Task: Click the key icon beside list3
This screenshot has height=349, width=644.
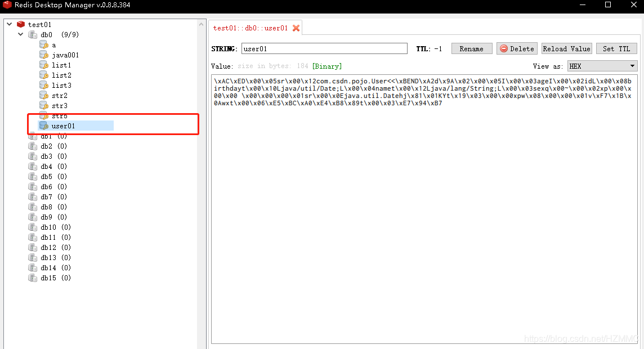Action: pos(44,86)
